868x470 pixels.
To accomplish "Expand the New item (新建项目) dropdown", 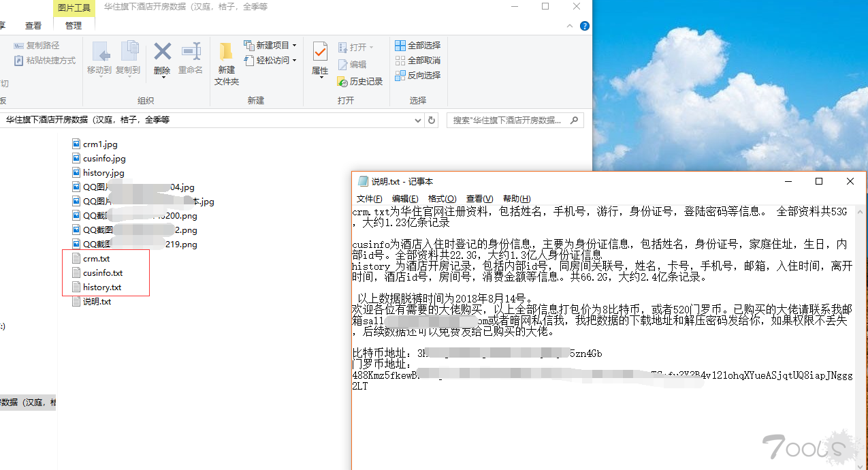I will click(x=271, y=46).
